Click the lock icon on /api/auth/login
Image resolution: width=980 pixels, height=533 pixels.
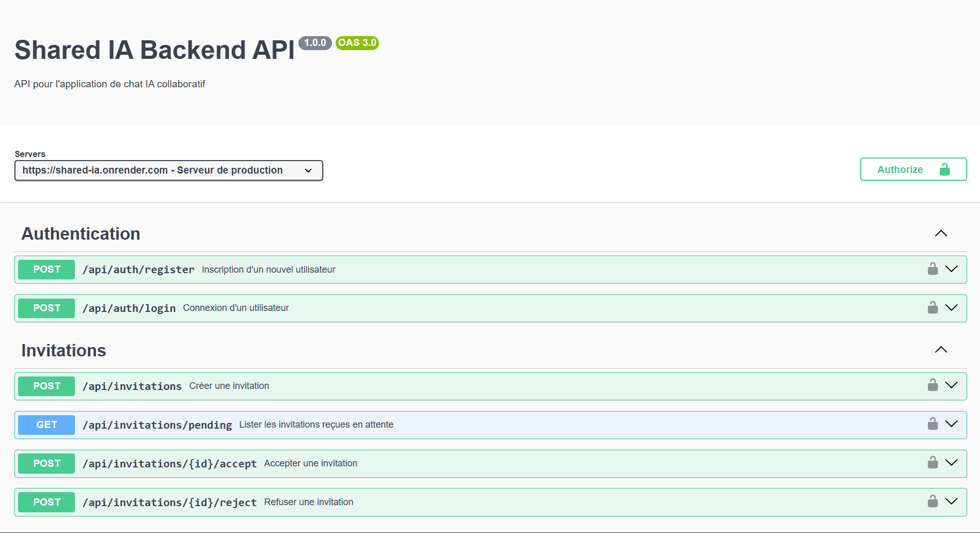point(932,307)
